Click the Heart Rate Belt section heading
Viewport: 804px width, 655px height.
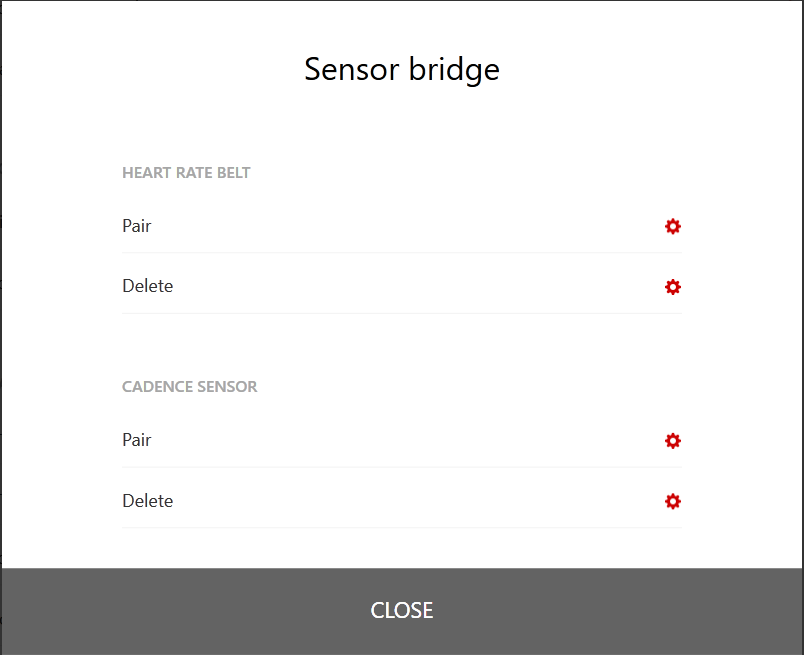point(186,173)
